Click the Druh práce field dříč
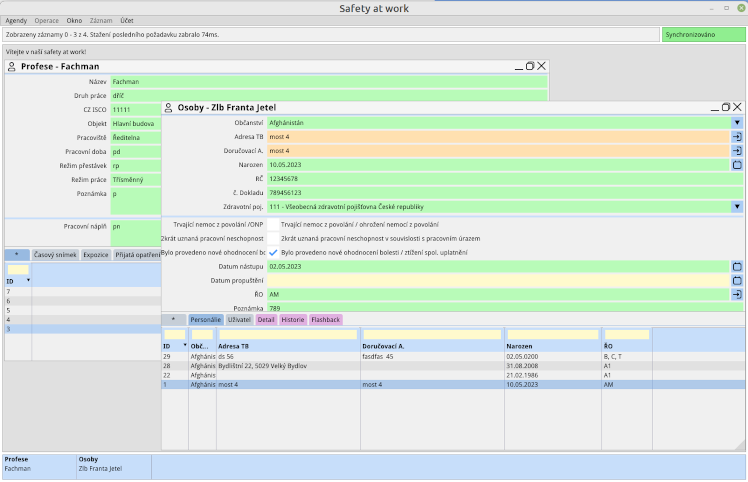 pos(329,95)
